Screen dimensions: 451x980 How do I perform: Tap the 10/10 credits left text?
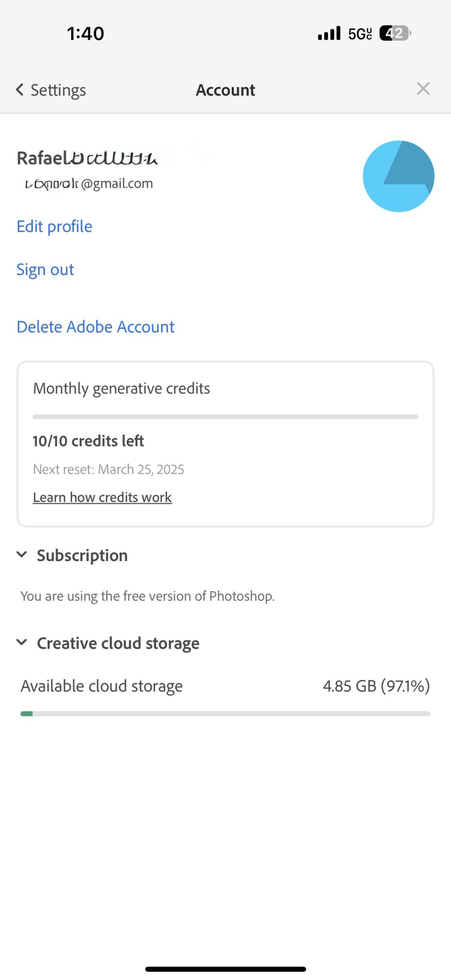click(x=88, y=441)
